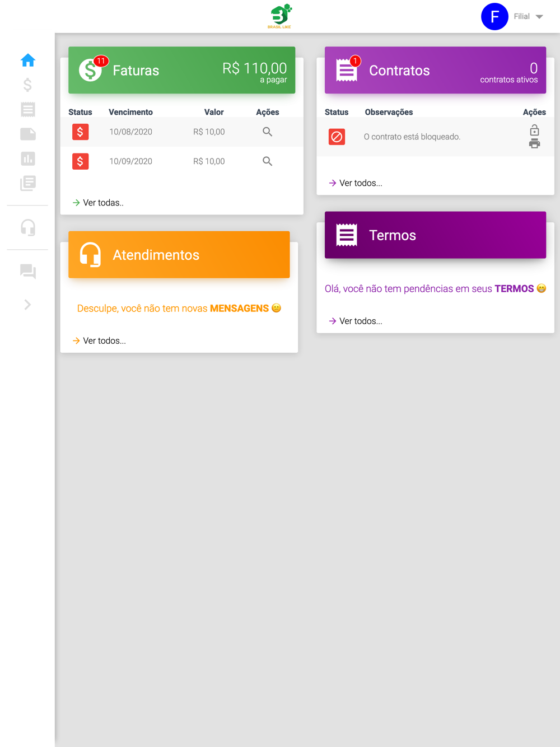Click the 'MENSAGENS' message text
560x747 pixels.
[239, 309]
